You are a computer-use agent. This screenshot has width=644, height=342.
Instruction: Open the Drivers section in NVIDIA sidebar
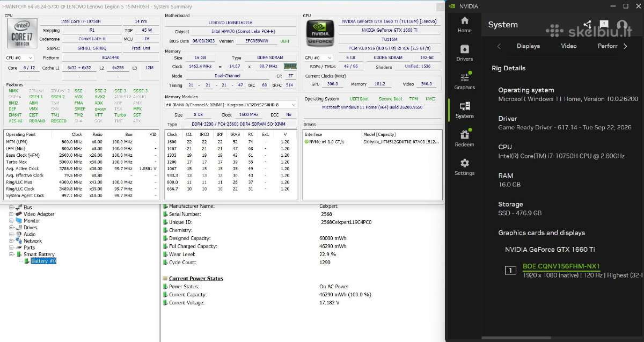coord(464,53)
